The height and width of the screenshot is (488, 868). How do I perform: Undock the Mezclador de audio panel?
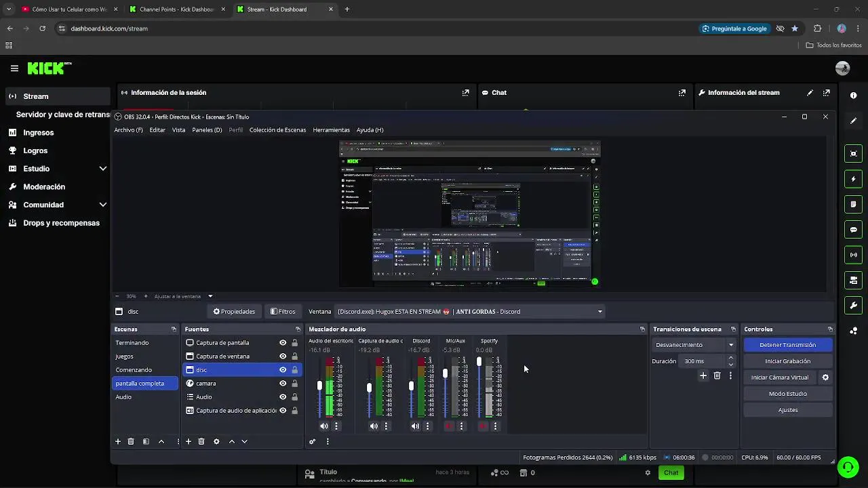point(642,329)
